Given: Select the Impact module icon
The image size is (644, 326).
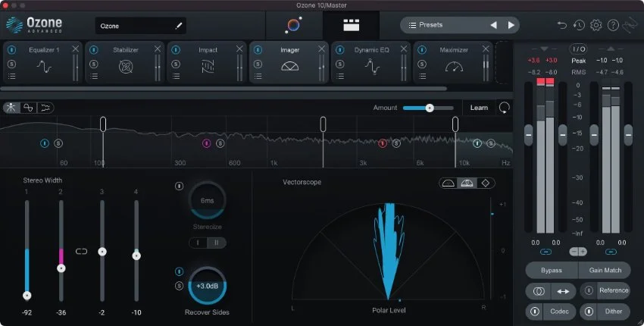Looking at the screenshot, I should [208, 66].
